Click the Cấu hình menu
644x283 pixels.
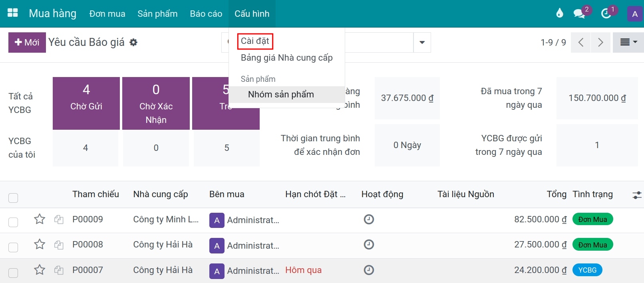(x=252, y=14)
